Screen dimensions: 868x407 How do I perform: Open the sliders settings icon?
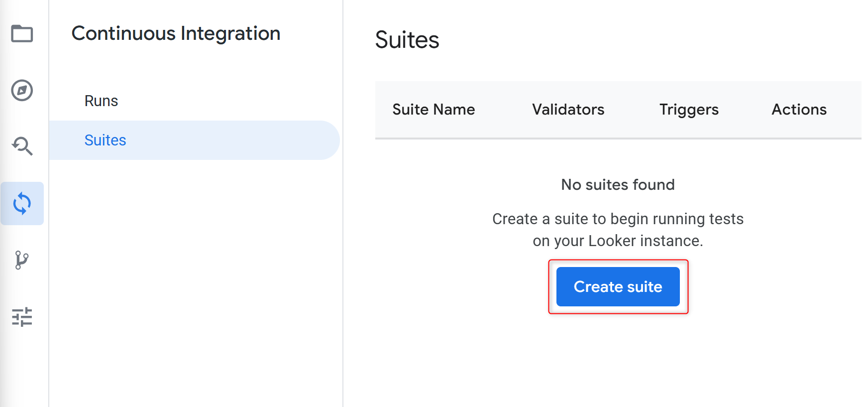coord(22,317)
